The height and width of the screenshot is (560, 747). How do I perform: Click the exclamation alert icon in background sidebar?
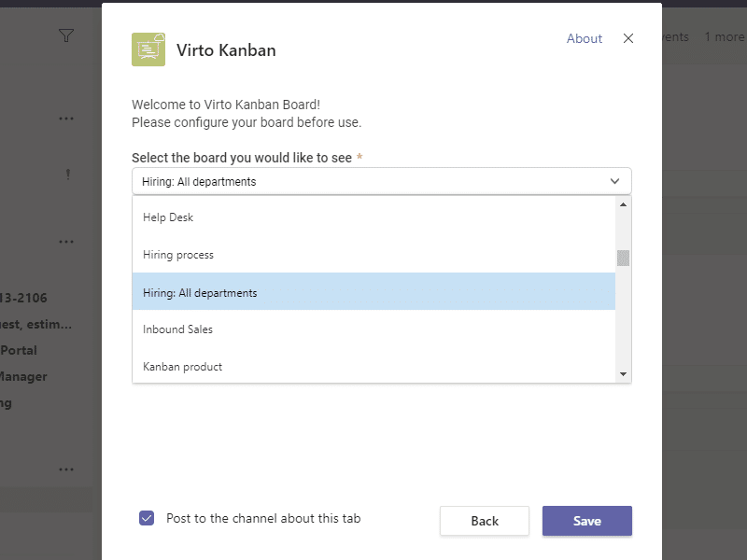[68, 175]
